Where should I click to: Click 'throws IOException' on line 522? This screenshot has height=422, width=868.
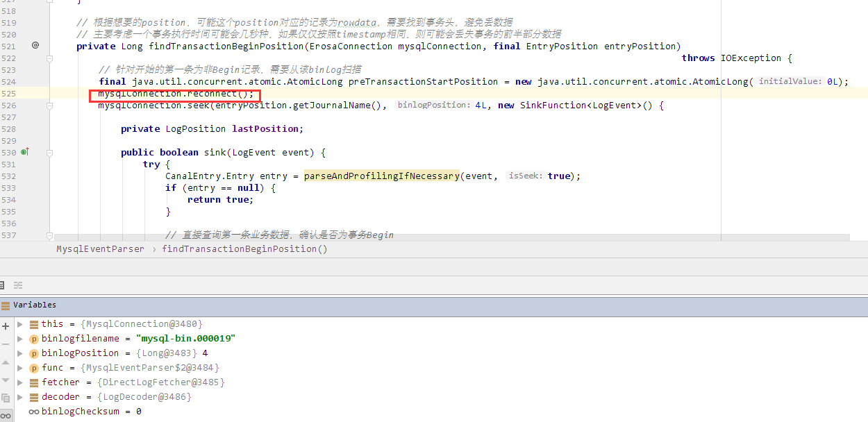(731, 58)
